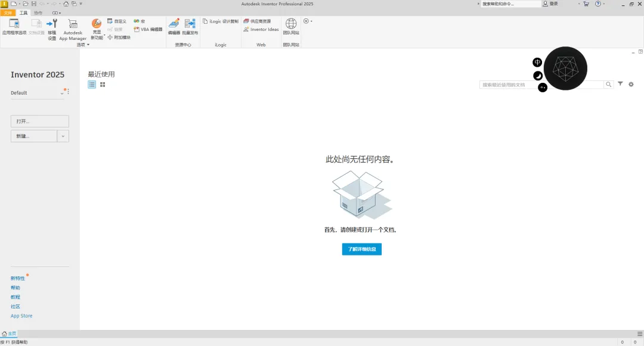644x346 pixels.
Task: Open the VBA Editor (VBA 编辑器)
Action: click(x=148, y=30)
